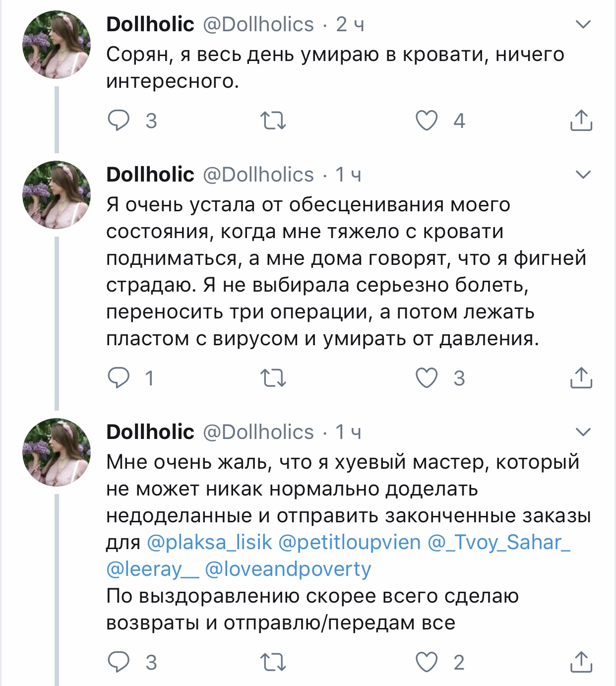
Task: Open the @_Tvoy_Sahar_ mentioned profile
Action: (498, 542)
